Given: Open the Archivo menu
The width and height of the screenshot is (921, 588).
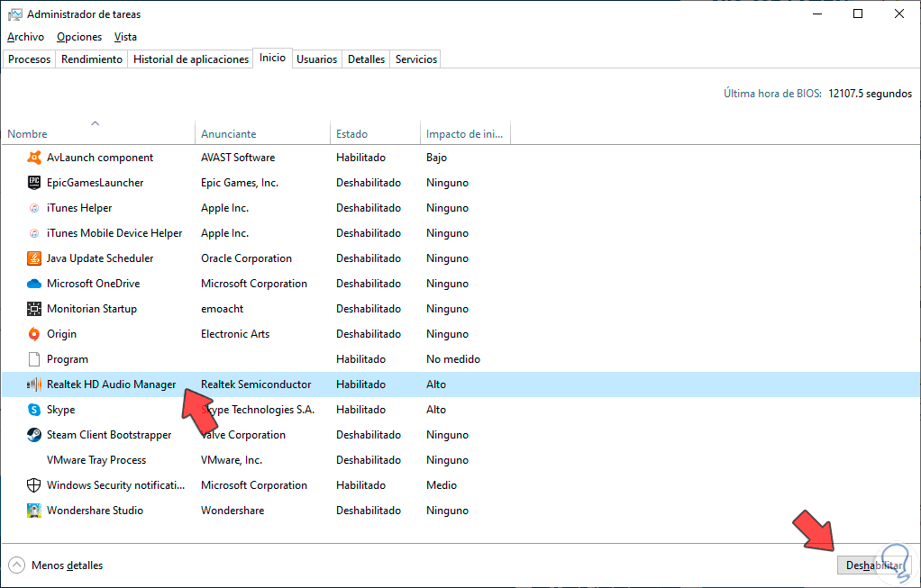Looking at the screenshot, I should point(26,37).
